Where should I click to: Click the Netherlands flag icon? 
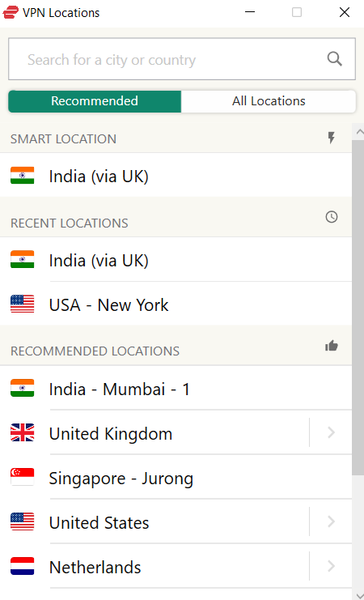(x=22, y=566)
